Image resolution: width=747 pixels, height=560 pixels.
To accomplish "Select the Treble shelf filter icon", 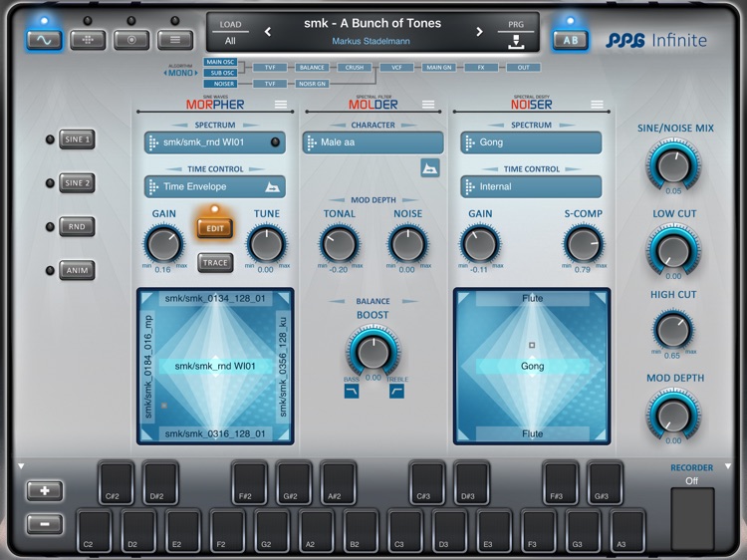I will pos(396,392).
